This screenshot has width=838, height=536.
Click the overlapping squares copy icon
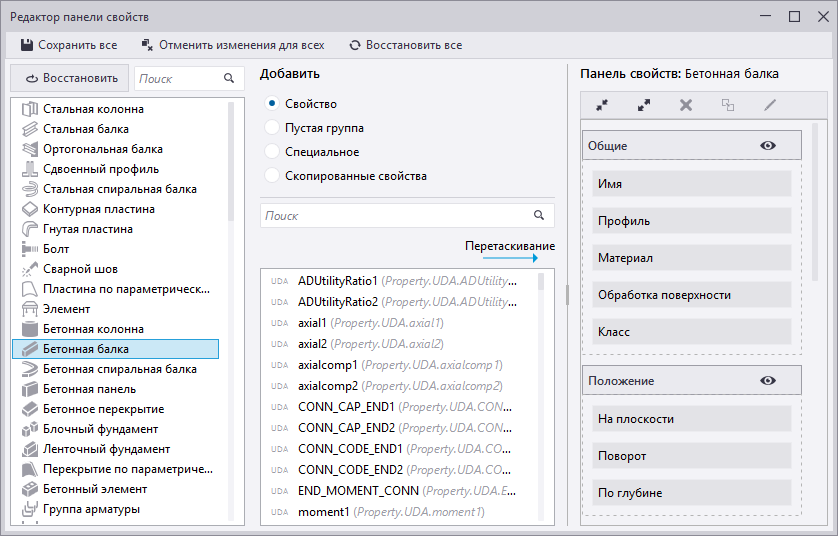(x=728, y=105)
